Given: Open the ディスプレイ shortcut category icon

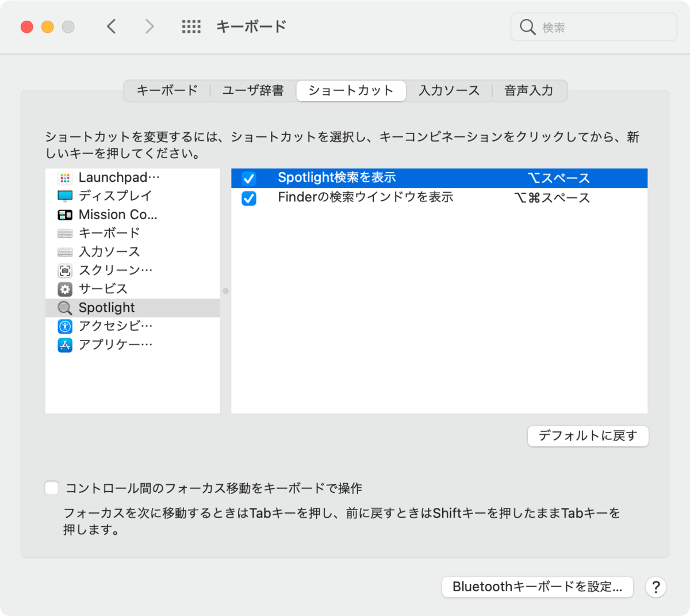Looking at the screenshot, I should pos(65,196).
